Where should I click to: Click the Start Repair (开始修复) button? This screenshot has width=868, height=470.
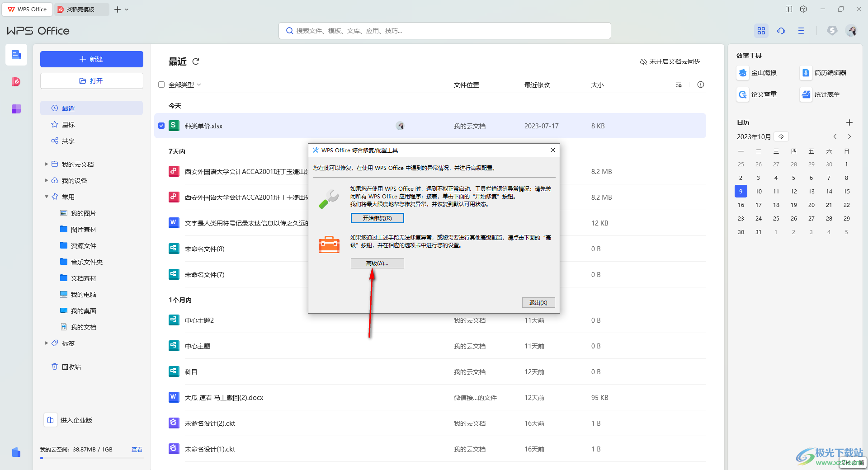[377, 218]
